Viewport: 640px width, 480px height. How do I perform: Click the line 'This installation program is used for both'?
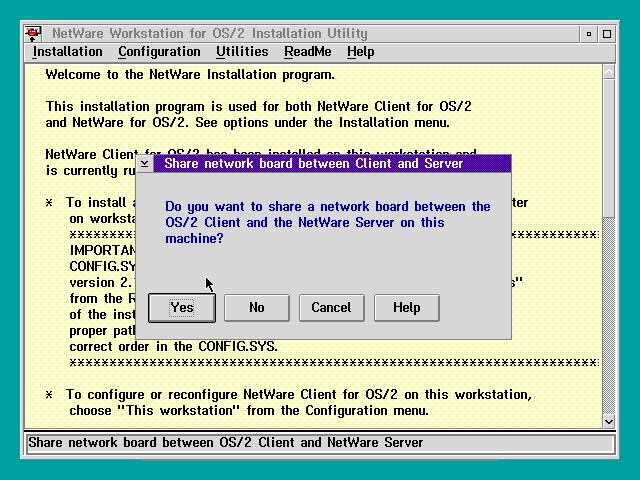point(259,107)
